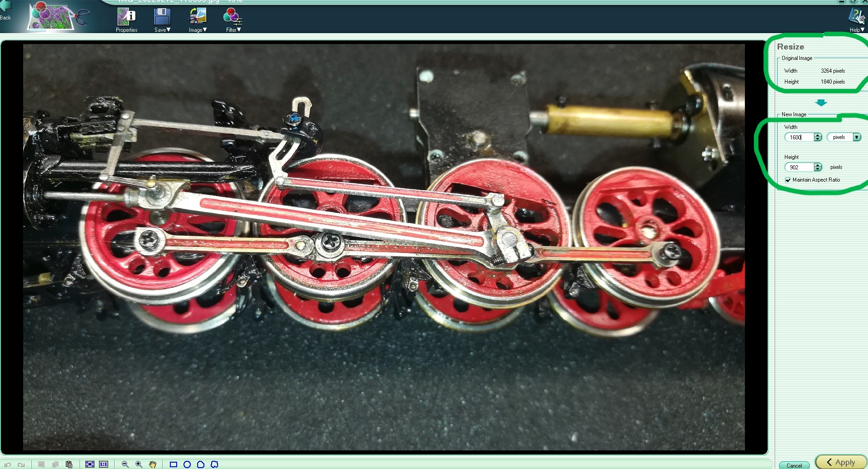Select the Pan hand tool
Image resolution: width=868 pixels, height=469 pixels.
[x=153, y=464]
